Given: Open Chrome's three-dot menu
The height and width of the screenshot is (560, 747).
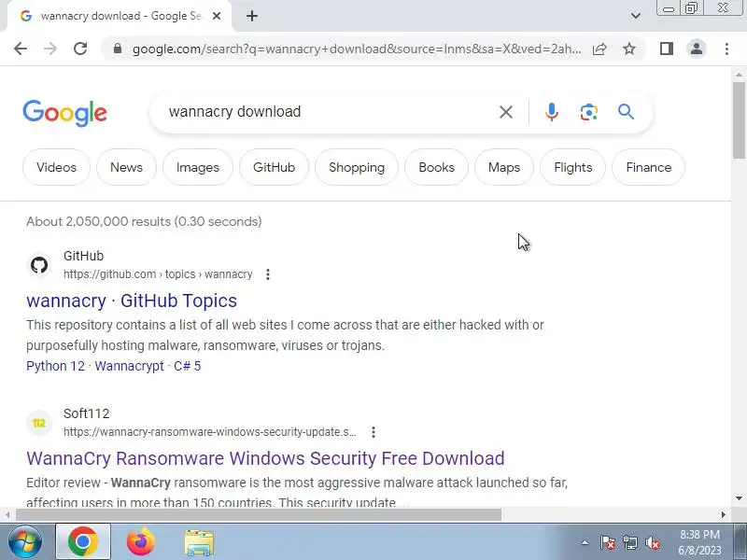Looking at the screenshot, I should pyautogui.click(x=726, y=49).
